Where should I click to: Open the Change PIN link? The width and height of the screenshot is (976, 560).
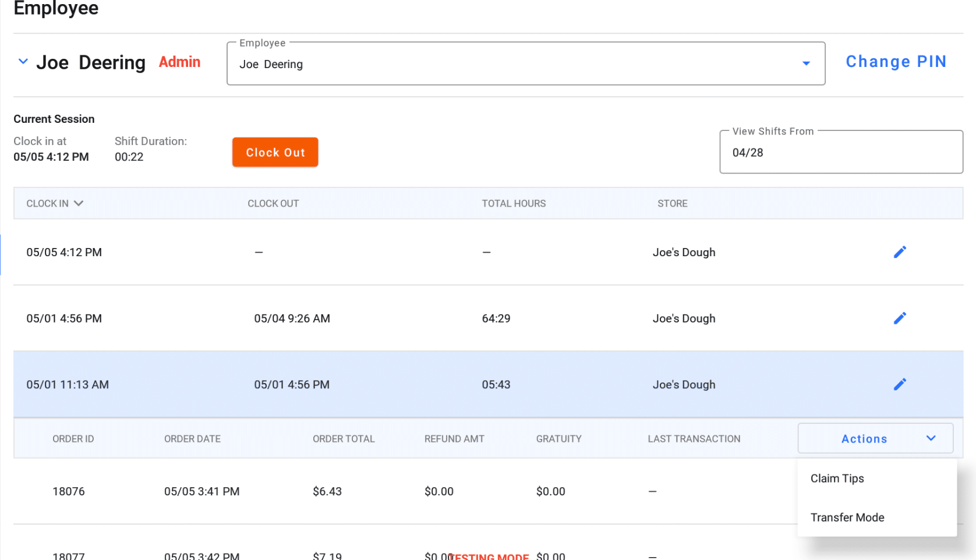point(896,62)
